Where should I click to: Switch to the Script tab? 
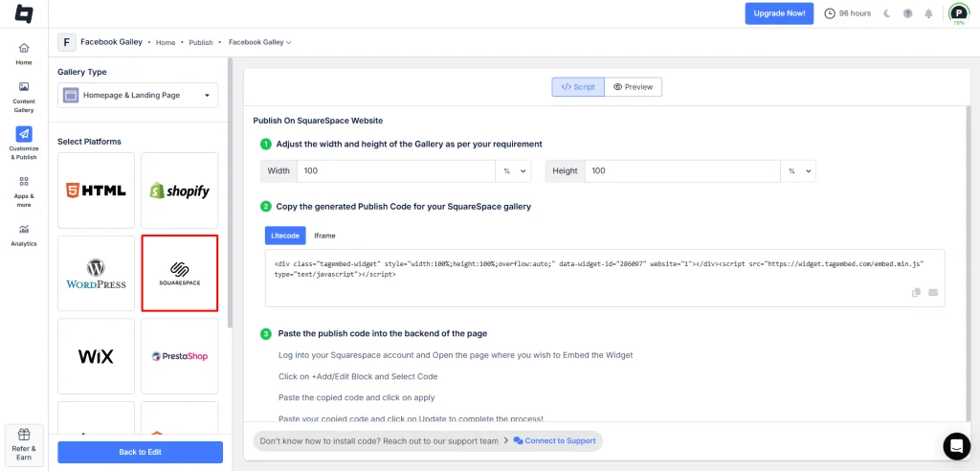tap(578, 87)
